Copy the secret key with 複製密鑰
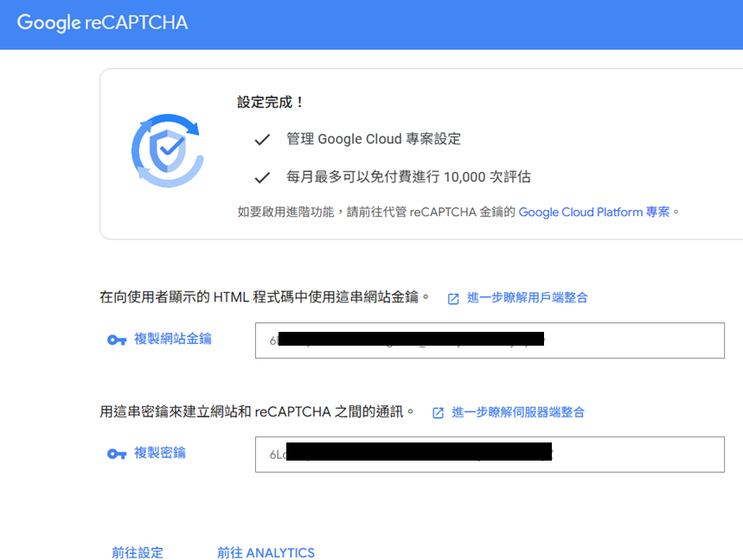This screenshot has width=743, height=560. [159, 453]
